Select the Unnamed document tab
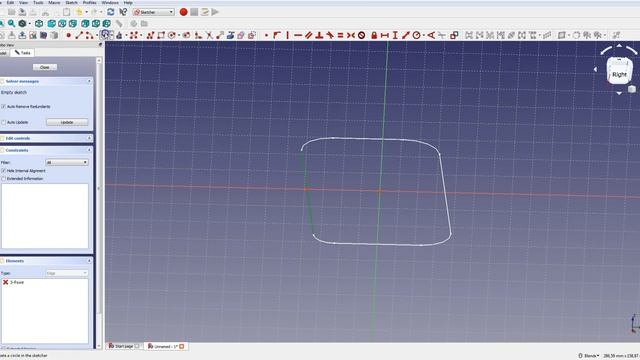 coord(165,346)
